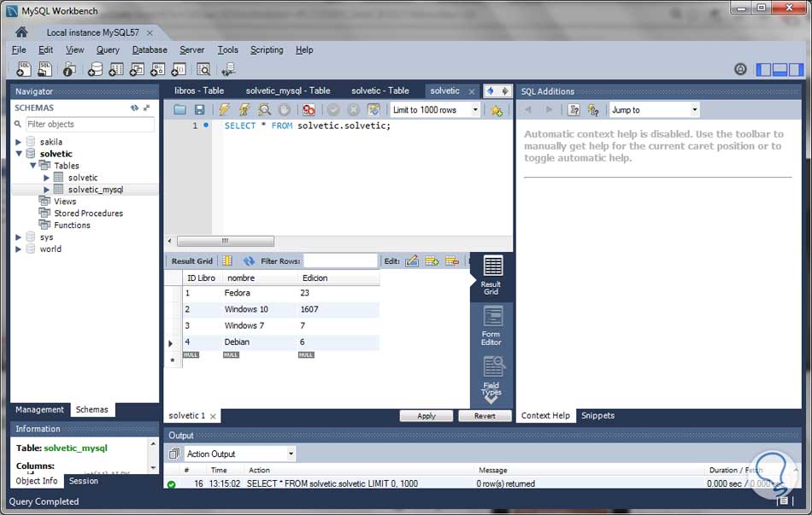Screen dimensions: 812x515
Task: Create new table icon
Action: 116,69
